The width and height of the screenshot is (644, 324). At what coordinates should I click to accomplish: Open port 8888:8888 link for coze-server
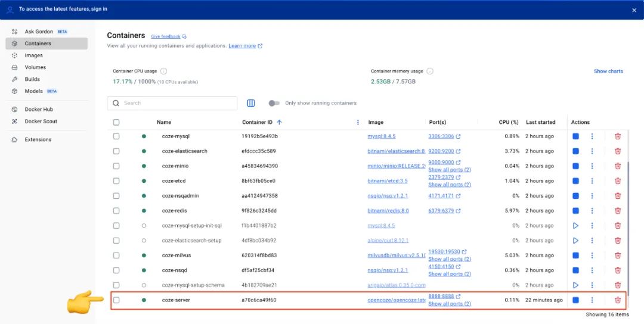point(441,297)
